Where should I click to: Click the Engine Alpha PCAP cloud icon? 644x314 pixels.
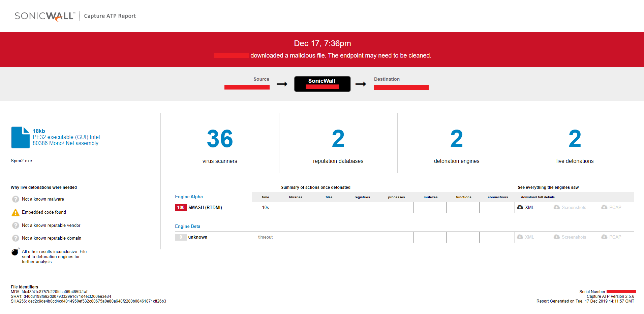coord(604,207)
